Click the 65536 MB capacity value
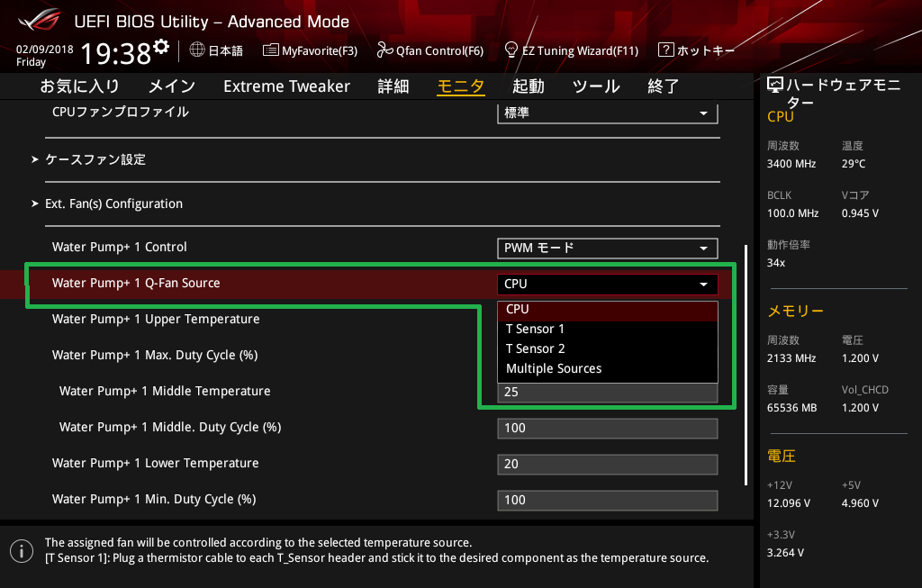The image size is (922, 588). (x=791, y=408)
